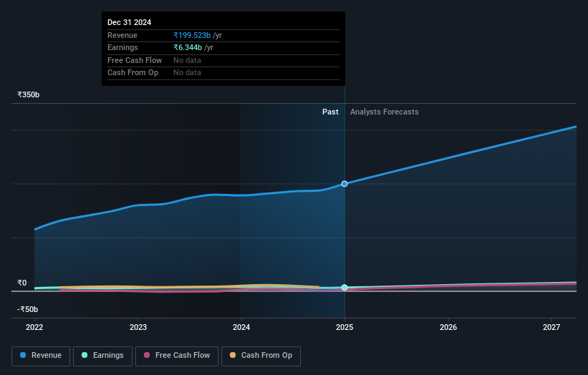Toggle the Revenue legend button

tap(41, 356)
